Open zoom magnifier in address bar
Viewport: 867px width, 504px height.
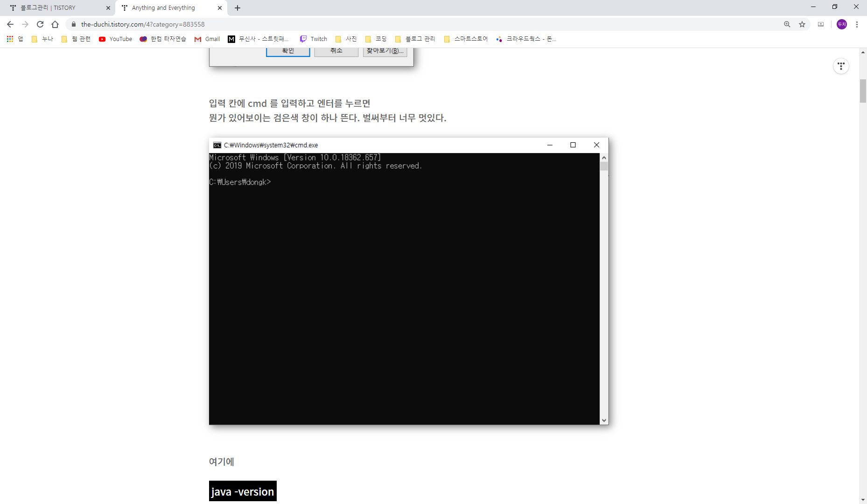(x=787, y=24)
